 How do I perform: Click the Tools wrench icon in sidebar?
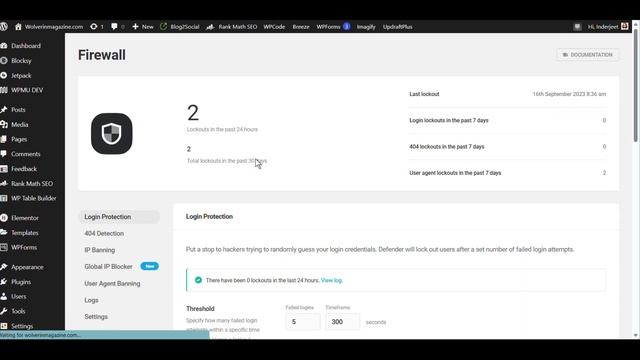click(4, 311)
